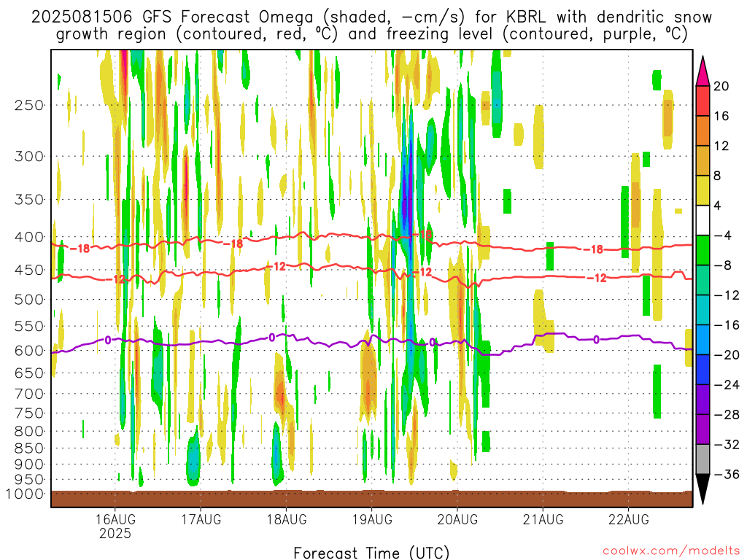Viewport: 747px width, 560px height.
Task: Click the -18 contour label near 17AUG
Action: (x=233, y=244)
